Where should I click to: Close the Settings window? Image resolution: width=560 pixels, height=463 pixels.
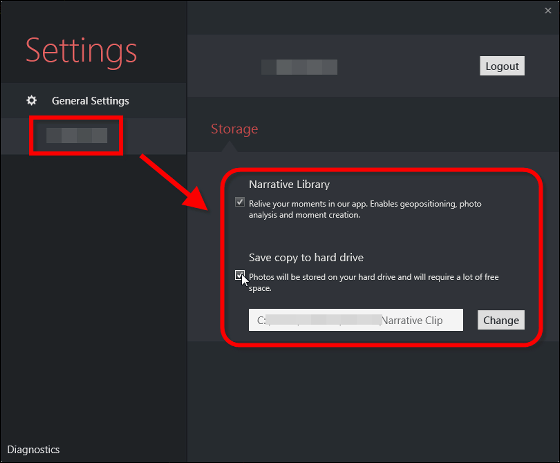point(548,11)
